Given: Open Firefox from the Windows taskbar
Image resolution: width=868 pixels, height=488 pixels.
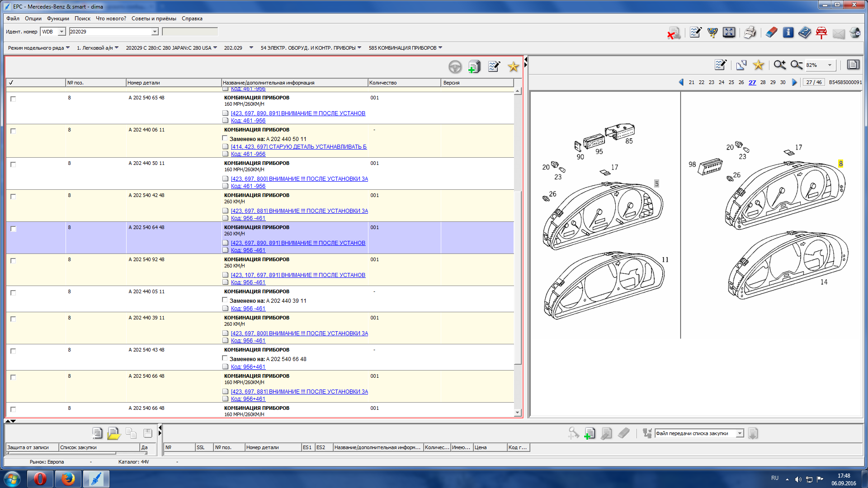Looking at the screenshot, I should [68, 479].
